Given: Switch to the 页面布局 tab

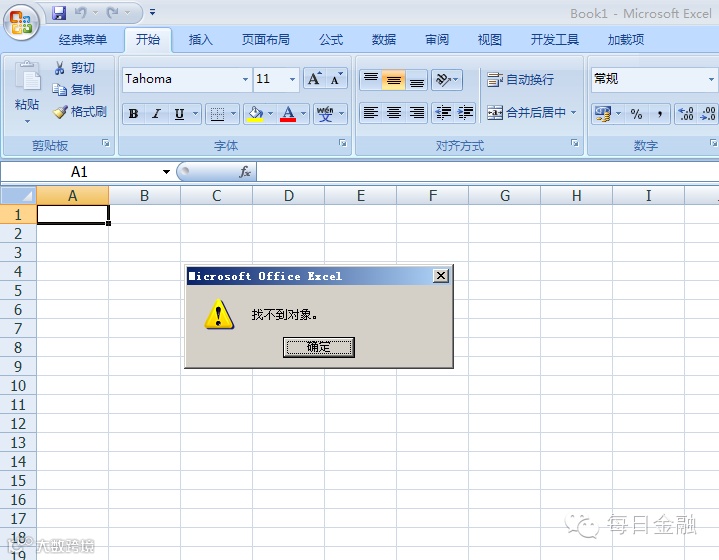Looking at the screenshot, I should coord(265,40).
